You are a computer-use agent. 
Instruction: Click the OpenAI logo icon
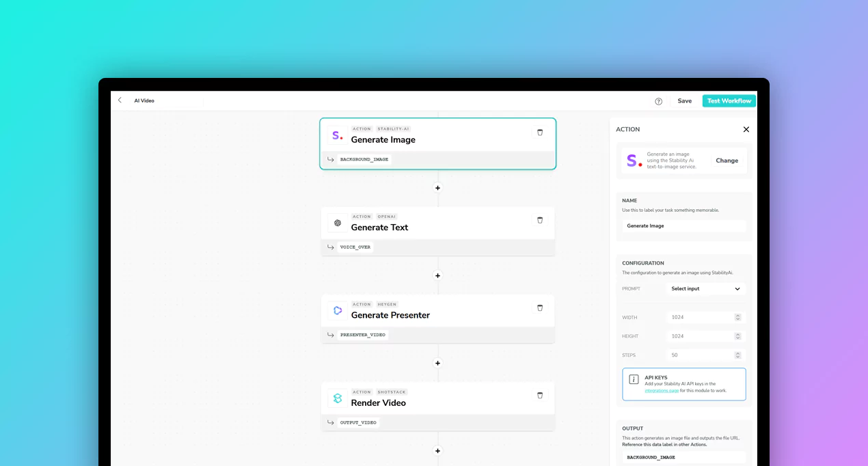click(338, 223)
